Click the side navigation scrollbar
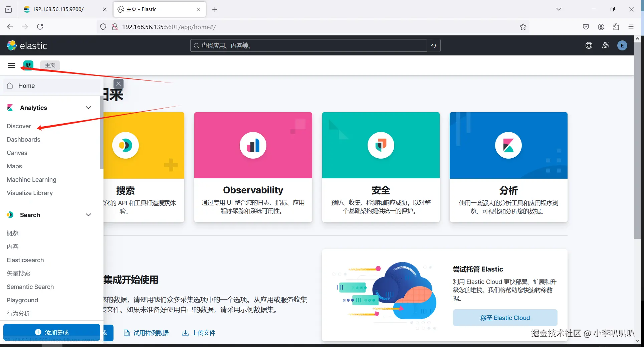The width and height of the screenshot is (644, 347). coord(101,133)
